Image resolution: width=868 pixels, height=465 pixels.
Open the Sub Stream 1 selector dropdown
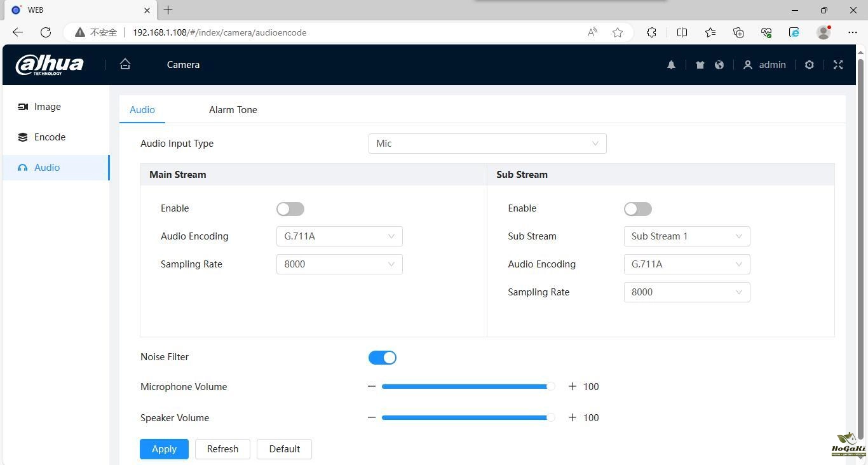(x=686, y=236)
